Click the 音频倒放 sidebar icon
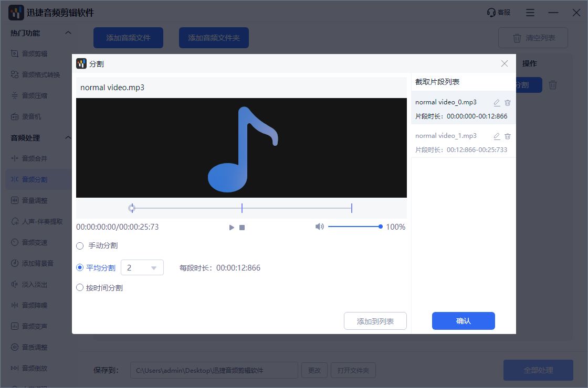 click(15, 368)
